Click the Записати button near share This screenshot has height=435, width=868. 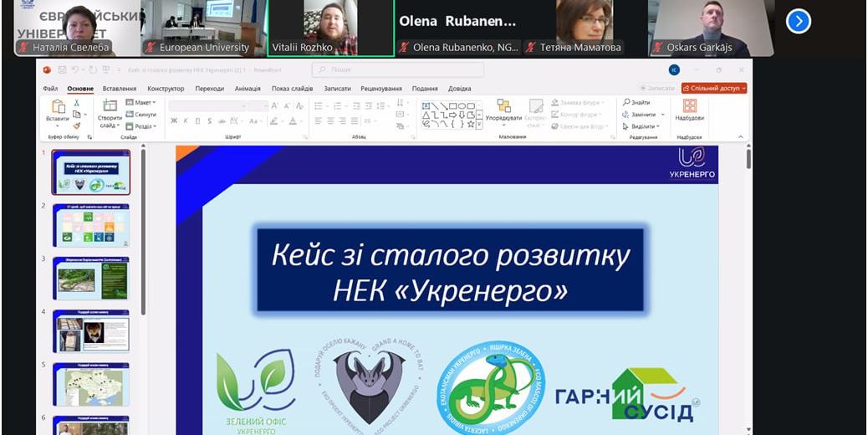[x=656, y=88]
